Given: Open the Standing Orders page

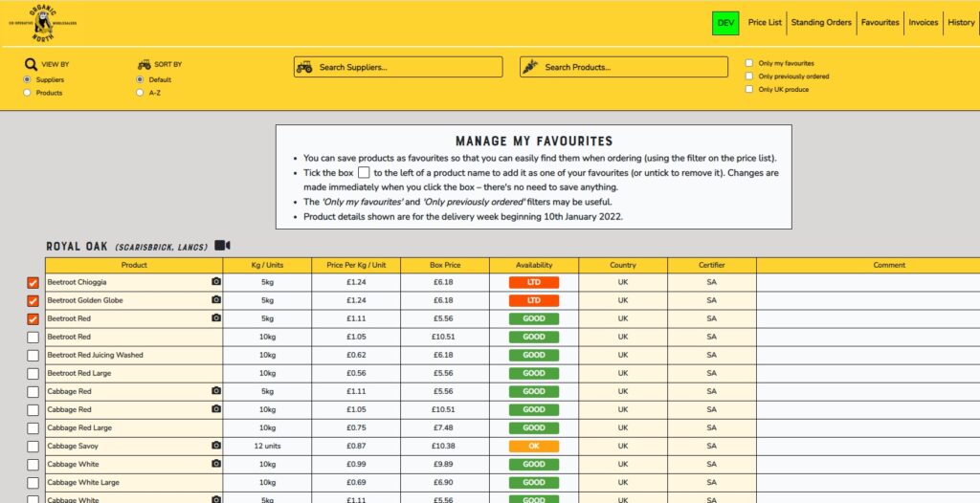Looking at the screenshot, I should click(x=821, y=23).
